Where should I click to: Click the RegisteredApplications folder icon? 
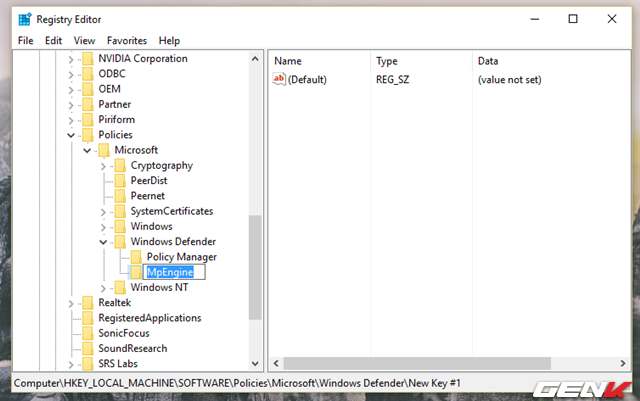coord(88,318)
